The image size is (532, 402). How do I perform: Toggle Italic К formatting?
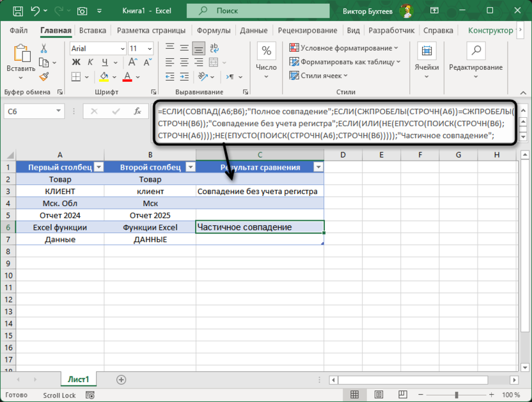coord(91,62)
